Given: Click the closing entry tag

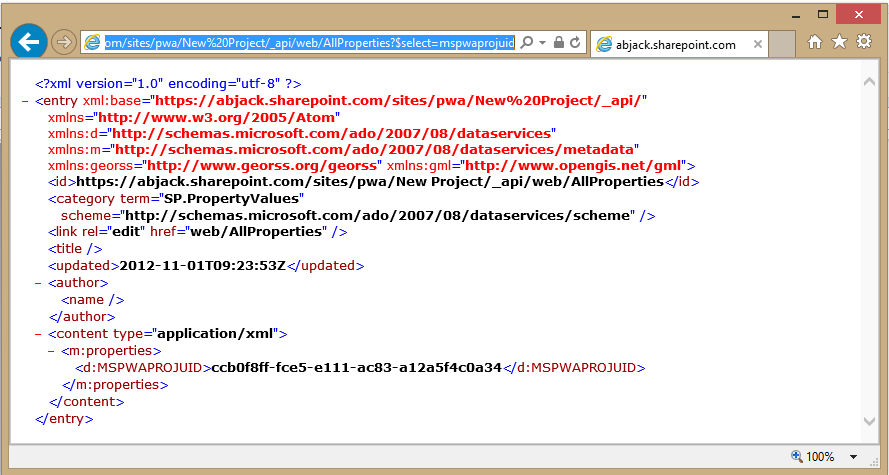Looking at the screenshot, I should 64,419.
